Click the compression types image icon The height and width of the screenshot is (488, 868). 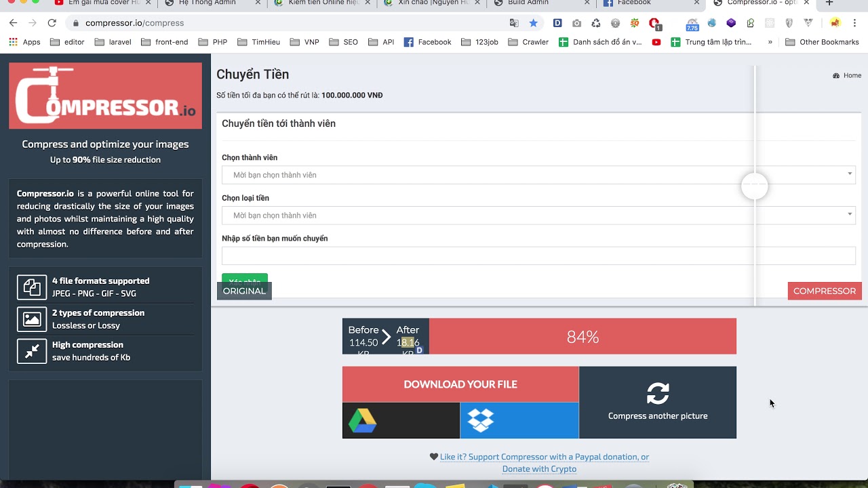click(x=32, y=319)
